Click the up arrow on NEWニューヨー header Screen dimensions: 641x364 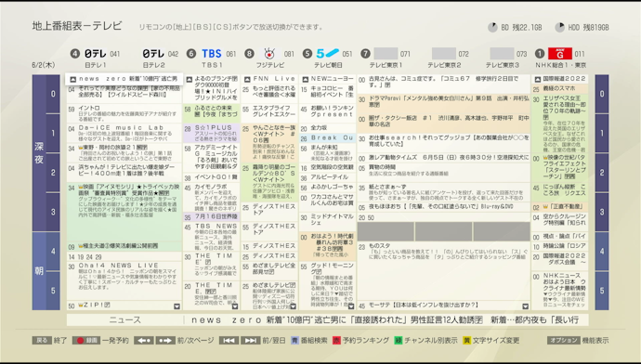(x=305, y=79)
